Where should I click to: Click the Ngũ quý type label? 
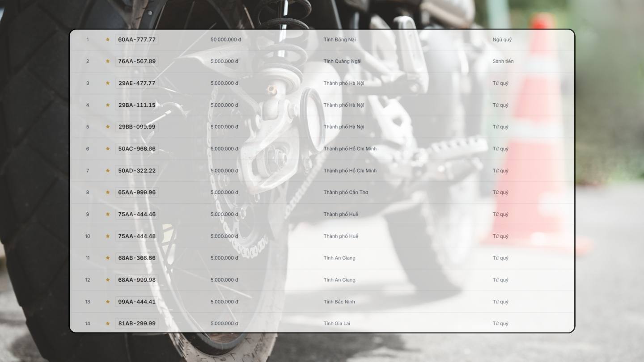tap(502, 39)
